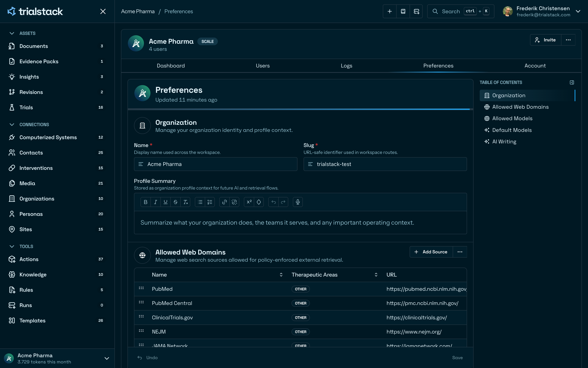Clear formatting with the Tx icon
The height and width of the screenshot is (368, 588).
click(x=185, y=202)
